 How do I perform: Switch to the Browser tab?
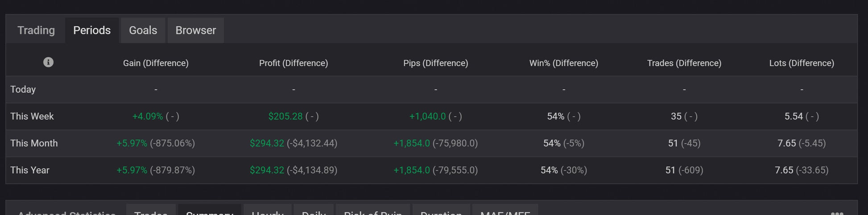click(195, 30)
